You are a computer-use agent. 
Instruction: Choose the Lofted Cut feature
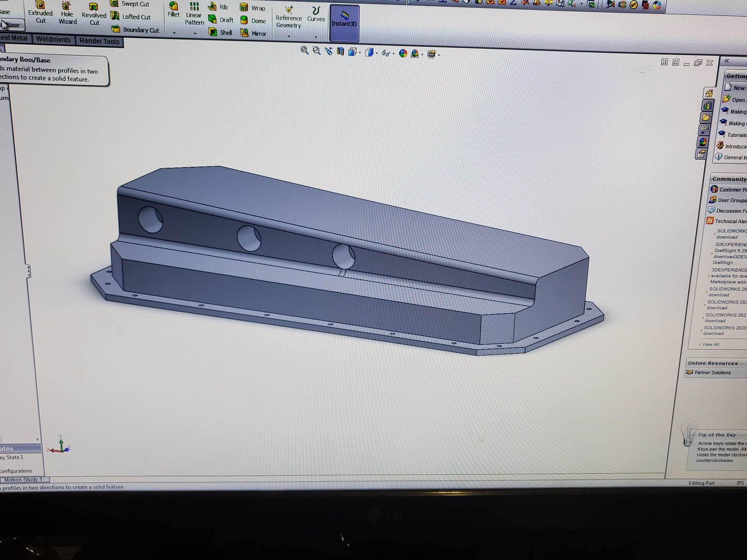(x=131, y=17)
